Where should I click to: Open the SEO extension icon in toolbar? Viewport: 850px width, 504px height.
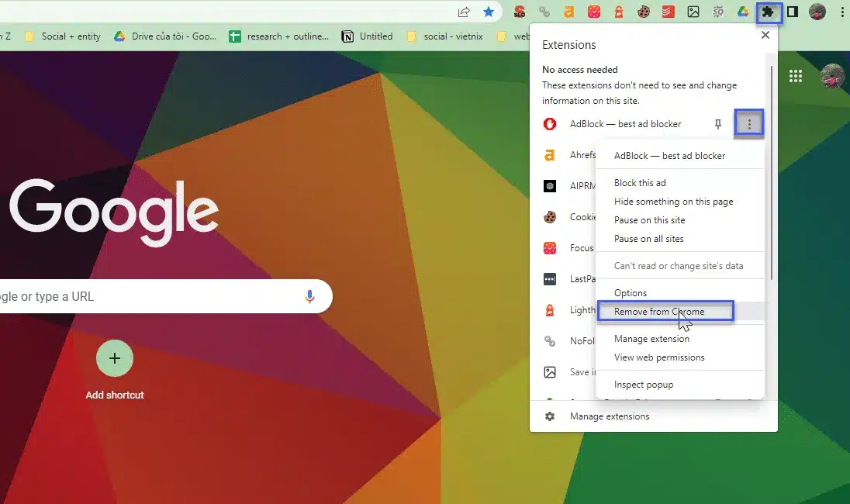(x=520, y=12)
